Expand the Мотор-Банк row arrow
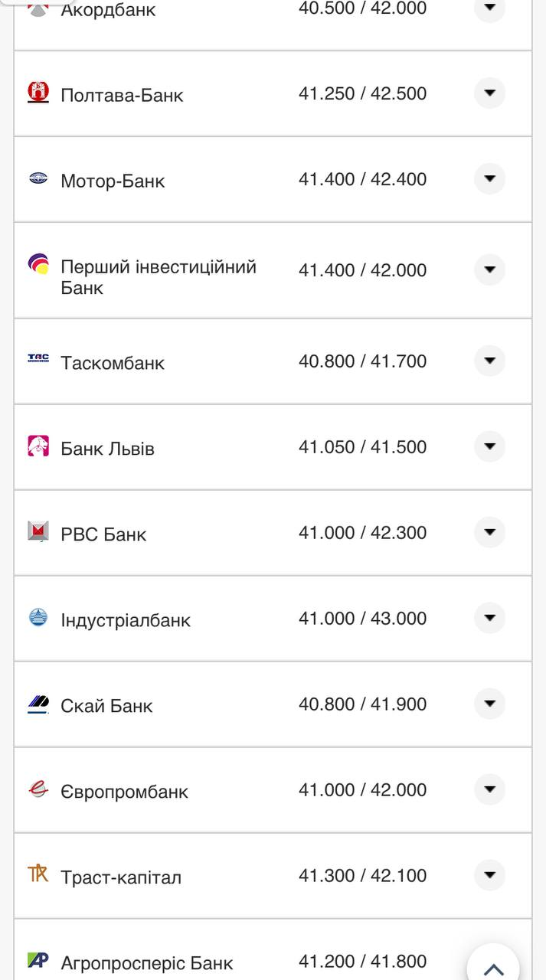Screen dimensions: 546x980 pos(489,179)
